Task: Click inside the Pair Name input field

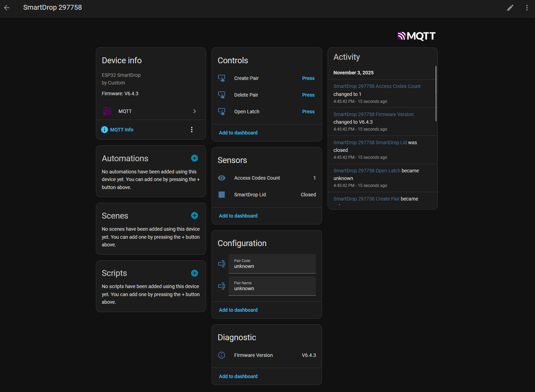Action: (x=272, y=288)
